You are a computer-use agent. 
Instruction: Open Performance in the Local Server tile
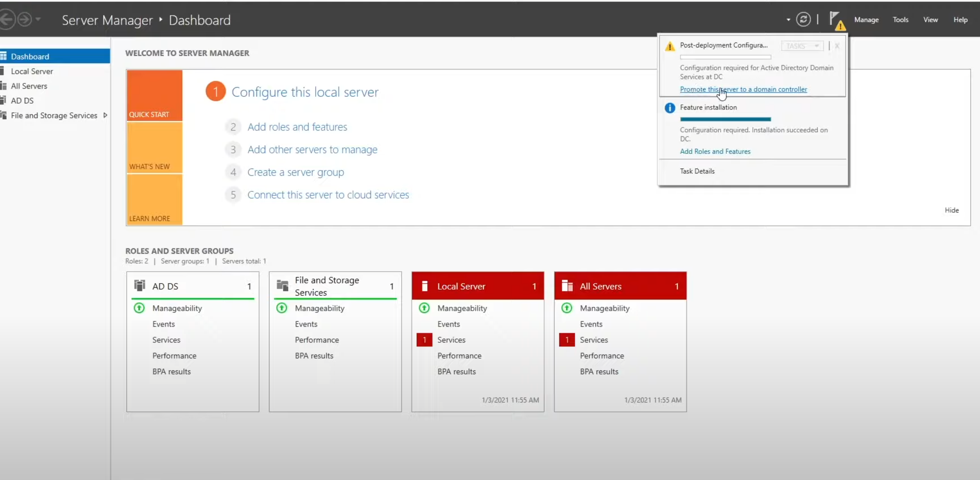point(459,356)
